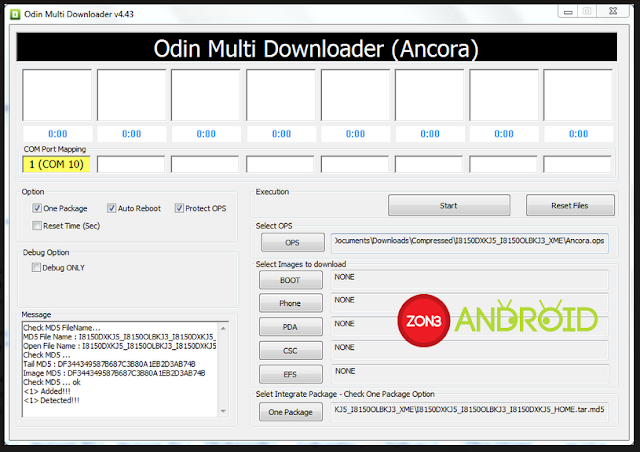Click the CSC path field showing NONE
This screenshot has height=452, width=640.
pyautogui.click(x=470, y=351)
